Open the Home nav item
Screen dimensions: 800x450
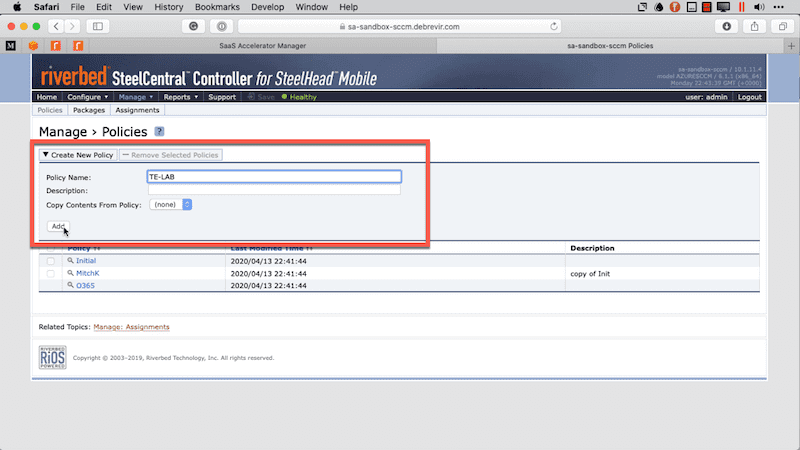coord(47,97)
